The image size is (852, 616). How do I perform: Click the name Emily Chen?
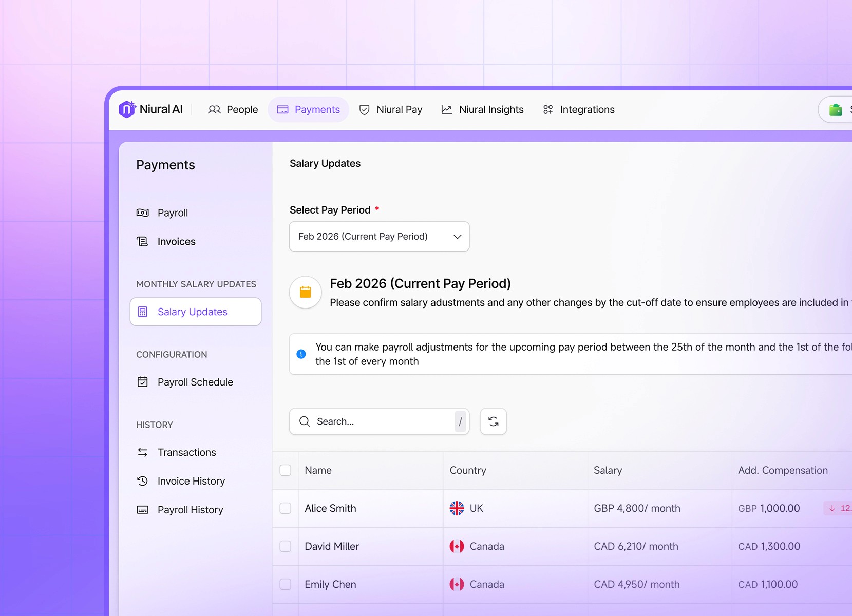330,584
